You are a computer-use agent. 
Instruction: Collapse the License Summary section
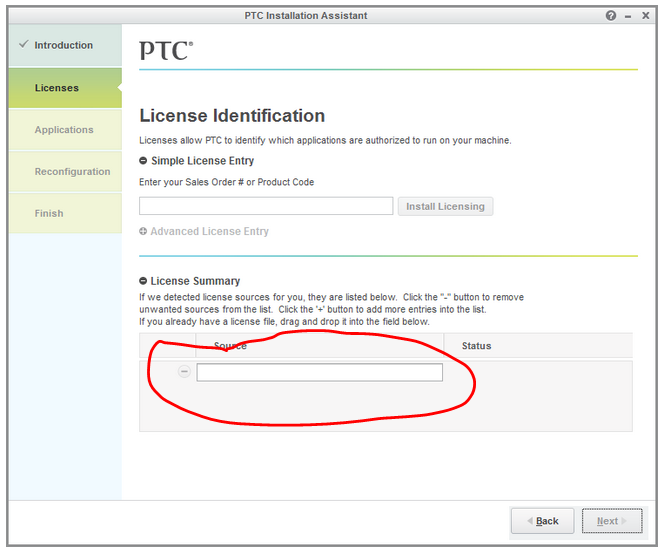(143, 281)
